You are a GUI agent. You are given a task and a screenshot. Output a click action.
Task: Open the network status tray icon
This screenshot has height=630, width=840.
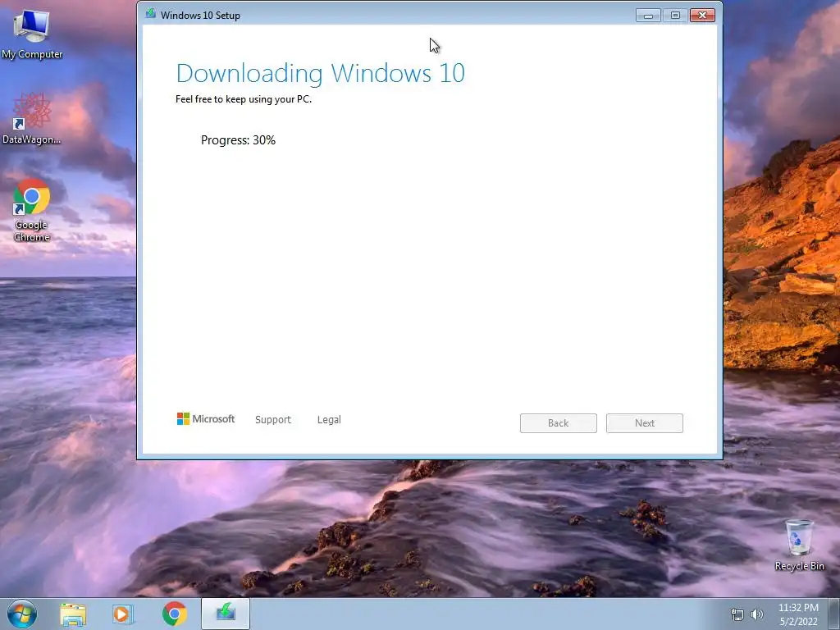click(x=737, y=614)
